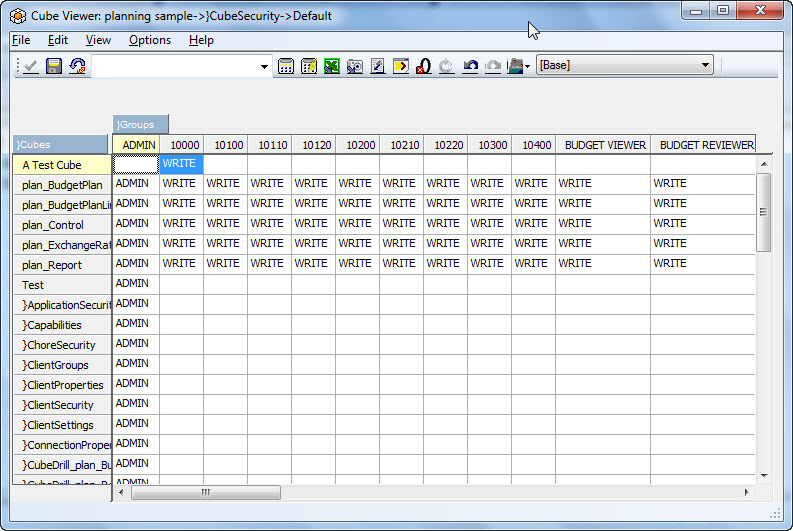
Task: Select the BUDGET REVIEWER column header
Action: [x=703, y=145]
